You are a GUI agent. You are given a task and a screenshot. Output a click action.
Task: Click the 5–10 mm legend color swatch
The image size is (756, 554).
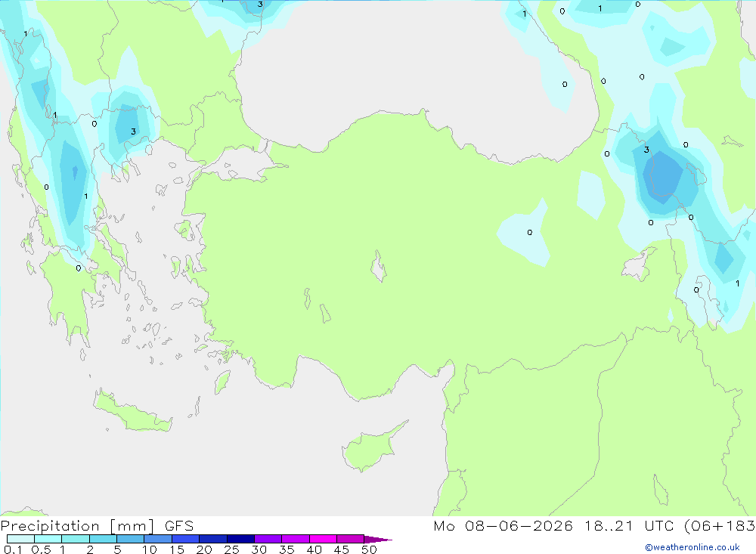pyautogui.click(x=131, y=539)
